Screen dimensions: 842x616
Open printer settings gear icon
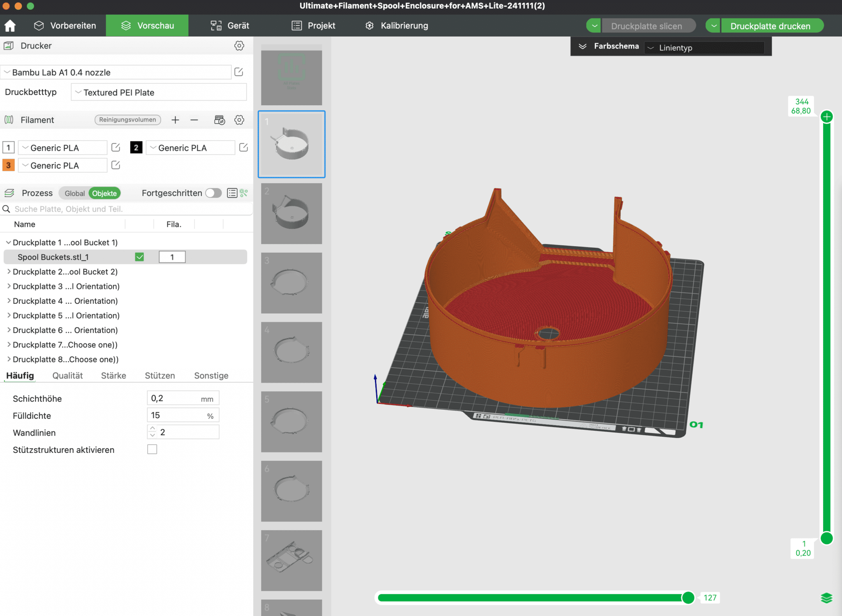[239, 46]
